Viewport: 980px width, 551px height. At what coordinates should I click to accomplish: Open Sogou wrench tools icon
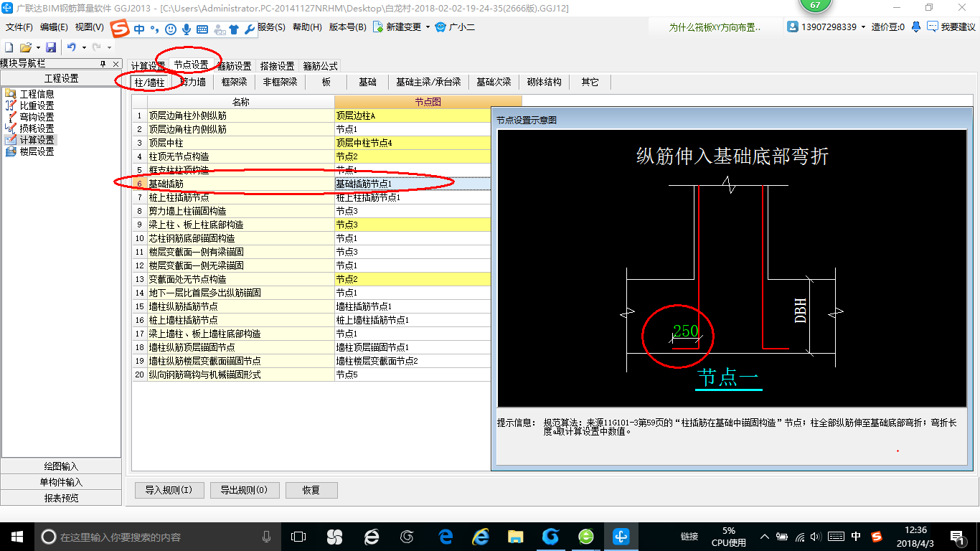(249, 29)
